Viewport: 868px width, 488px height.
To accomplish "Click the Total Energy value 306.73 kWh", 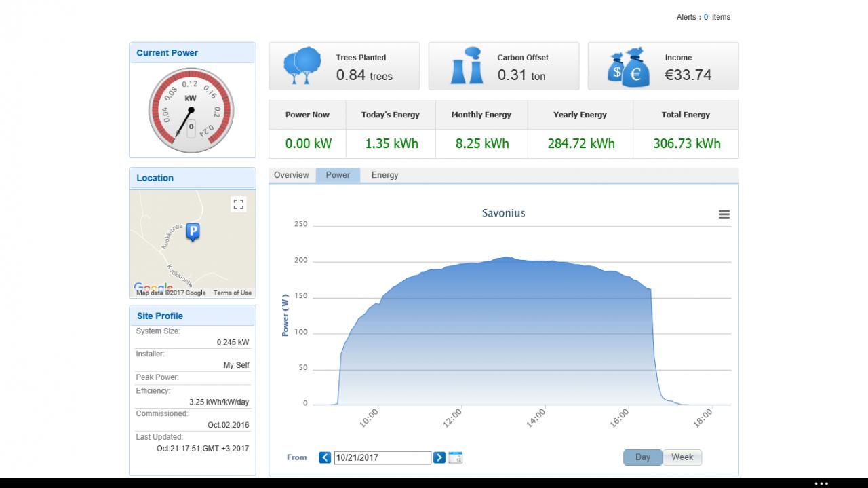I will (686, 143).
